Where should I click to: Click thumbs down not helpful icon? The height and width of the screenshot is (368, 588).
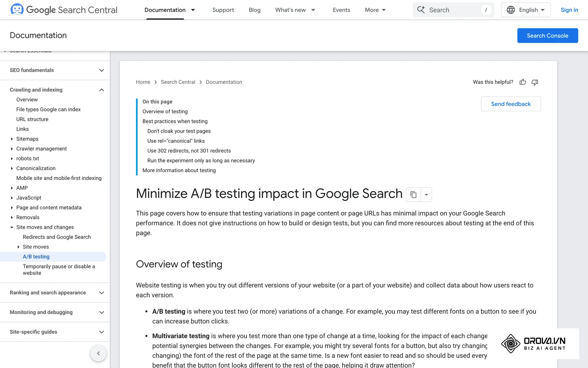pyautogui.click(x=535, y=82)
